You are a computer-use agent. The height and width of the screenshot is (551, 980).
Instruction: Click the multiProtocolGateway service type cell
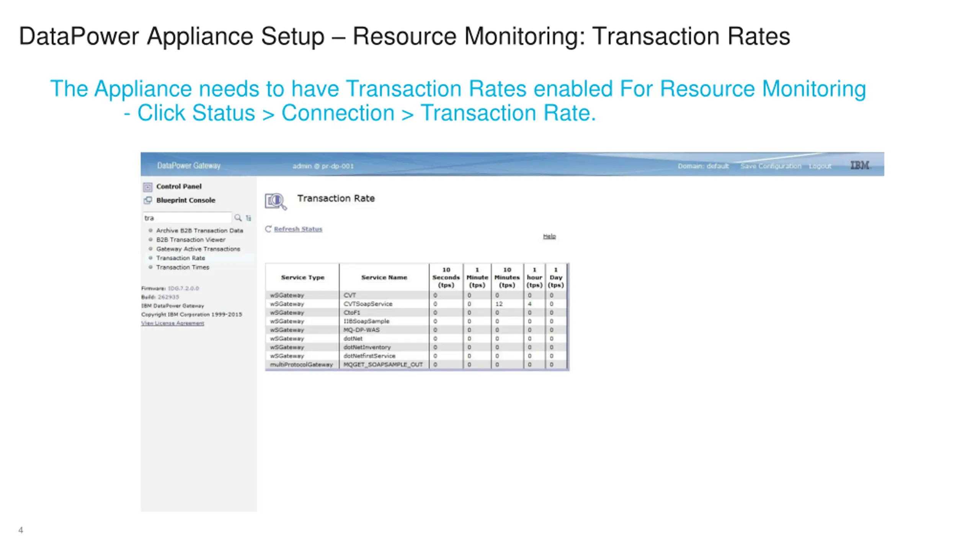(302, 365)
